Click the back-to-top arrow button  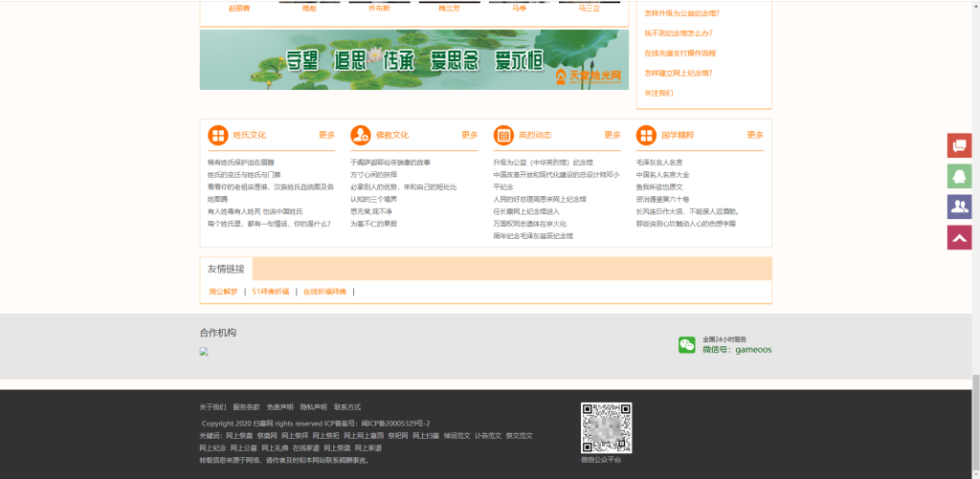click(959, 237)
